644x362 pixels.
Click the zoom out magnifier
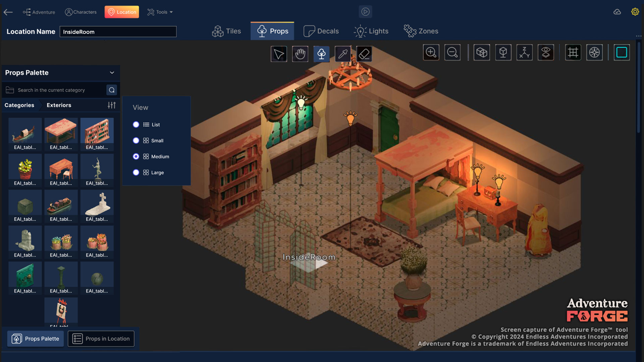[452, 52]
